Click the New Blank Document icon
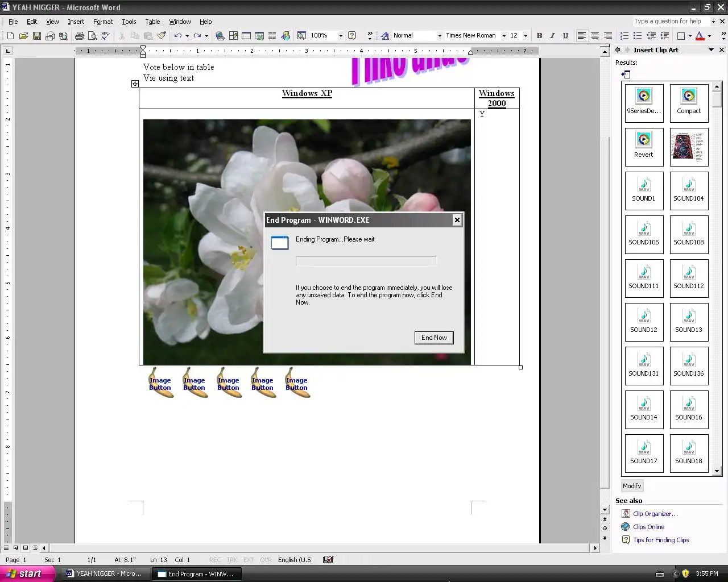 [10, 36]
